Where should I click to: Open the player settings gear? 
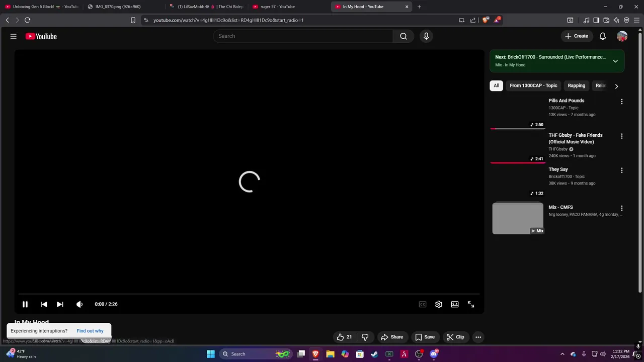tap(439, 304)
